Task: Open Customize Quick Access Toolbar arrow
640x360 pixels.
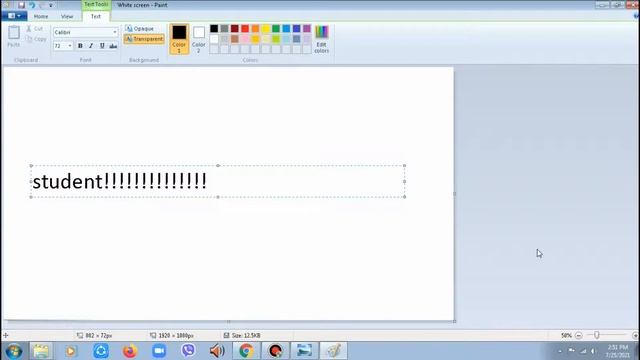Action: coord(51,5)
